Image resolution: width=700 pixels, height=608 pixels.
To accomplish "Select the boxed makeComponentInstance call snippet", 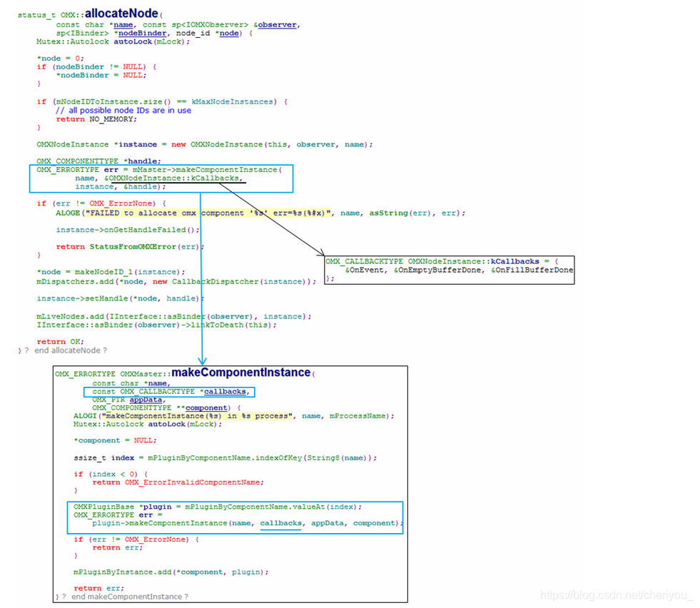I will [161, 178].
